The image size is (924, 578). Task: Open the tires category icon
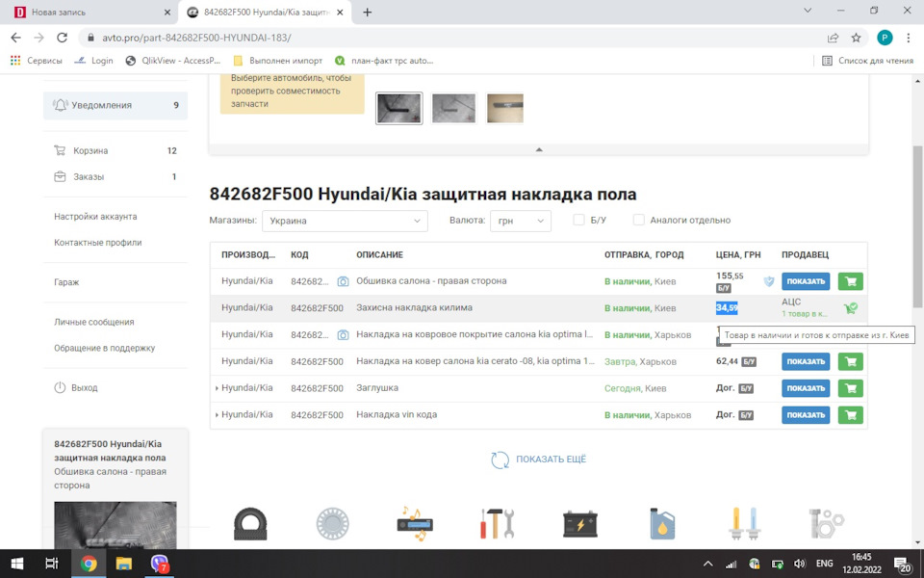click(250, 524)
